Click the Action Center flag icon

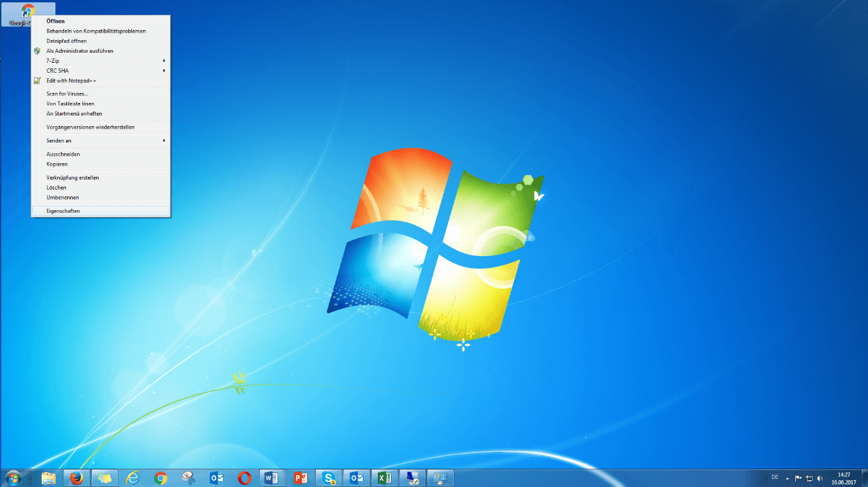point(798,478)
